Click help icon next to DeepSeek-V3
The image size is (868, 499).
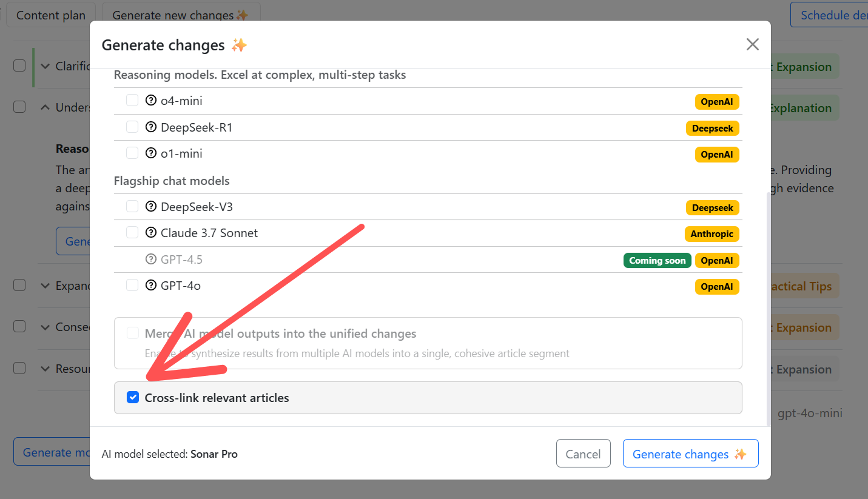point(151,207)
